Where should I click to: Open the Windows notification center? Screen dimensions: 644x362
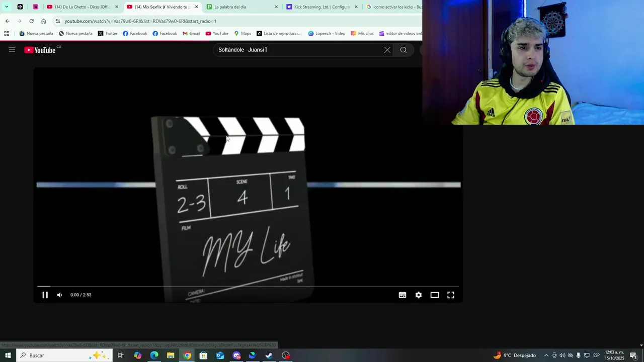click(633, 355)
